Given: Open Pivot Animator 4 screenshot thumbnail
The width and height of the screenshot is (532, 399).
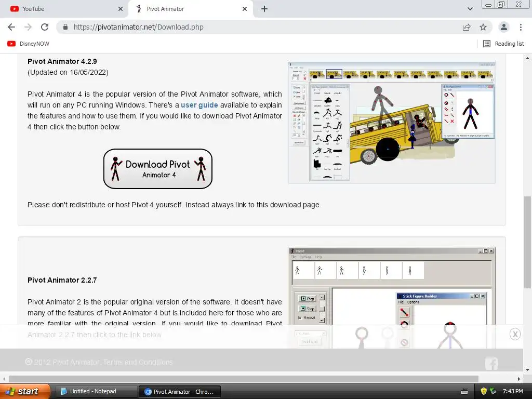Looking at the screenshot, I should (392, 123).
